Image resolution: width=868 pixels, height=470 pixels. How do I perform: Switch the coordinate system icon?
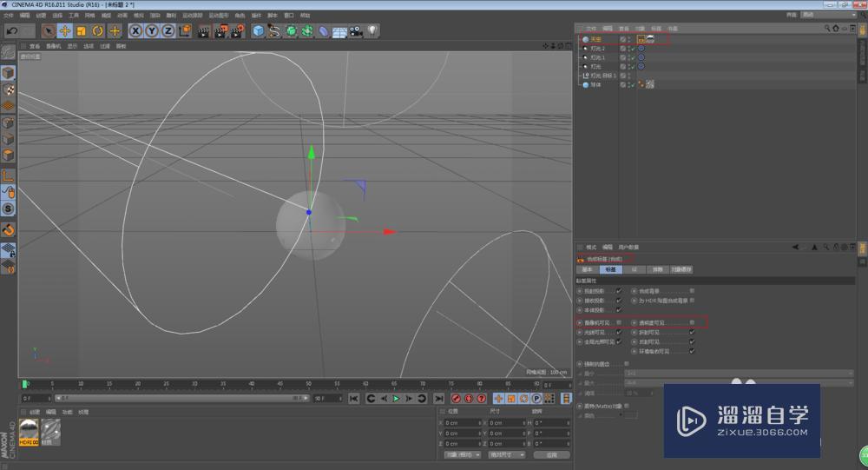pyautogui.click(x=185, y=31)
